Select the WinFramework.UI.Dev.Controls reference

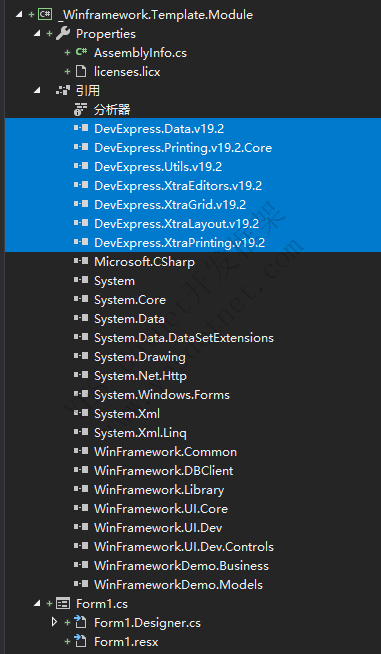tap(184, 546)
